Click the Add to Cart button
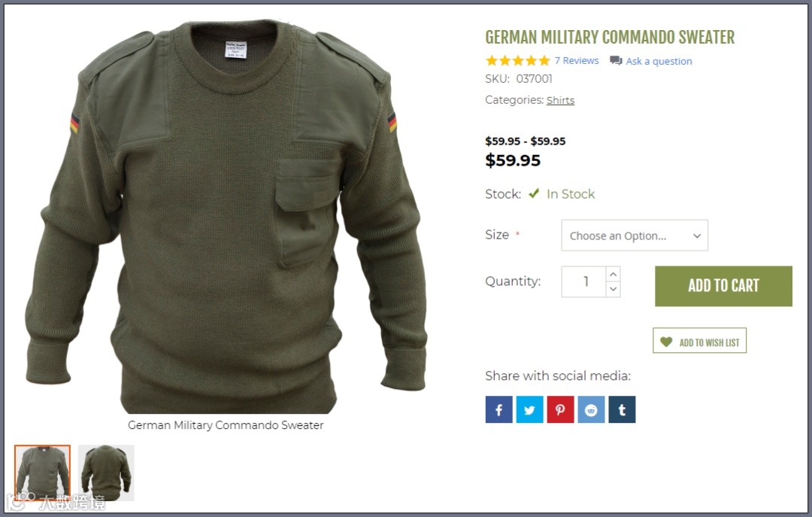The height and width of the screenshot is (517, 812). [x=723, y=286]
